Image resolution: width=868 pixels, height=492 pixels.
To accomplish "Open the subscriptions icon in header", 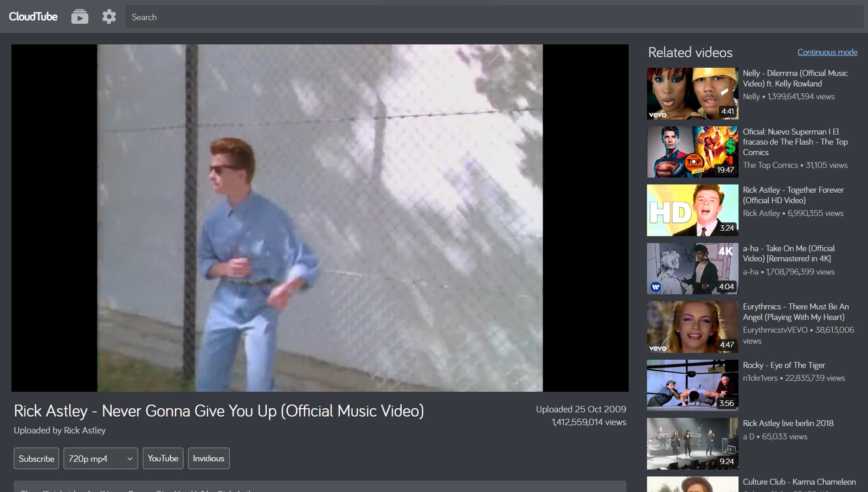I will click(x=80, y=17).
